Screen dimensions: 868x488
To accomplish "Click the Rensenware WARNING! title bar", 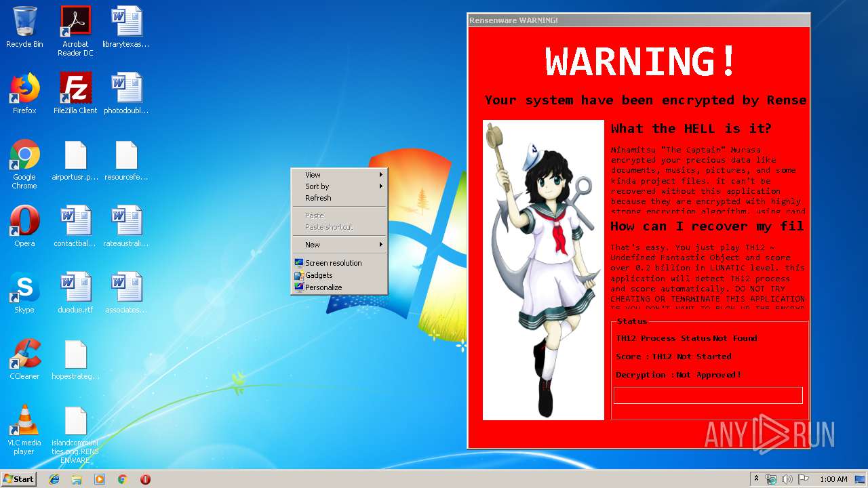I will pyautogui.click(x=639, y=20).
